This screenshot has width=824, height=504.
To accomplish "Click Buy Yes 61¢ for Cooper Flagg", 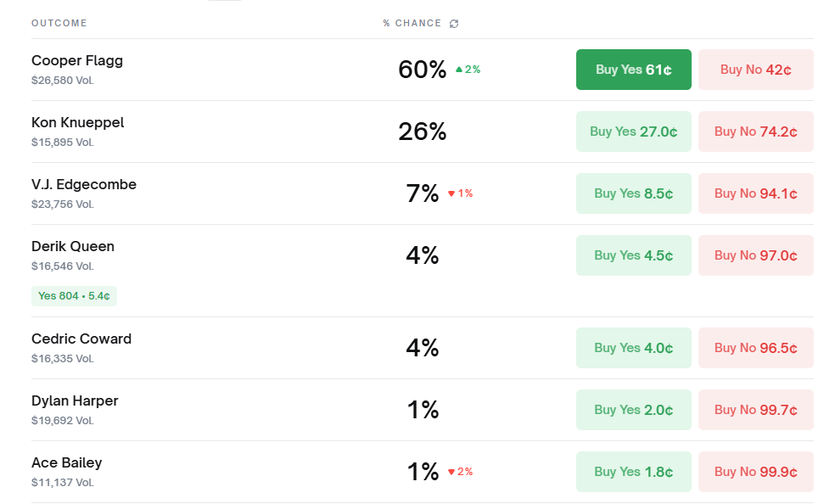I will click(x=633, y=70).
